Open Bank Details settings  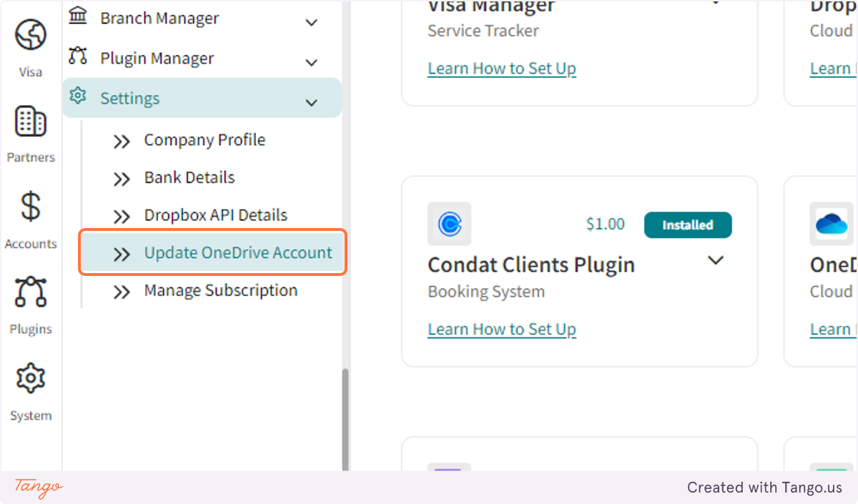pyautogui.click(x=189, y=177)
